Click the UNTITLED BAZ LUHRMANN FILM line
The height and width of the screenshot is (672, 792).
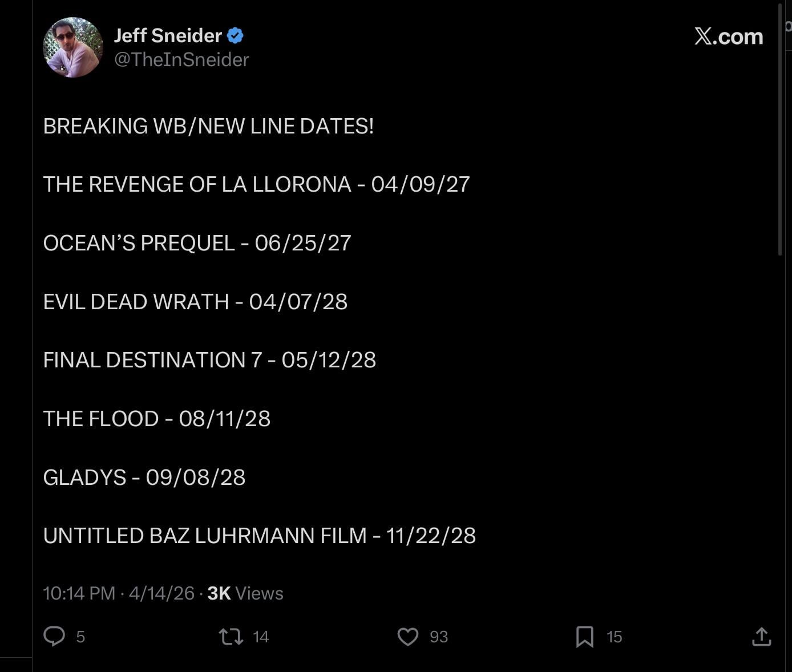(259, 536)
